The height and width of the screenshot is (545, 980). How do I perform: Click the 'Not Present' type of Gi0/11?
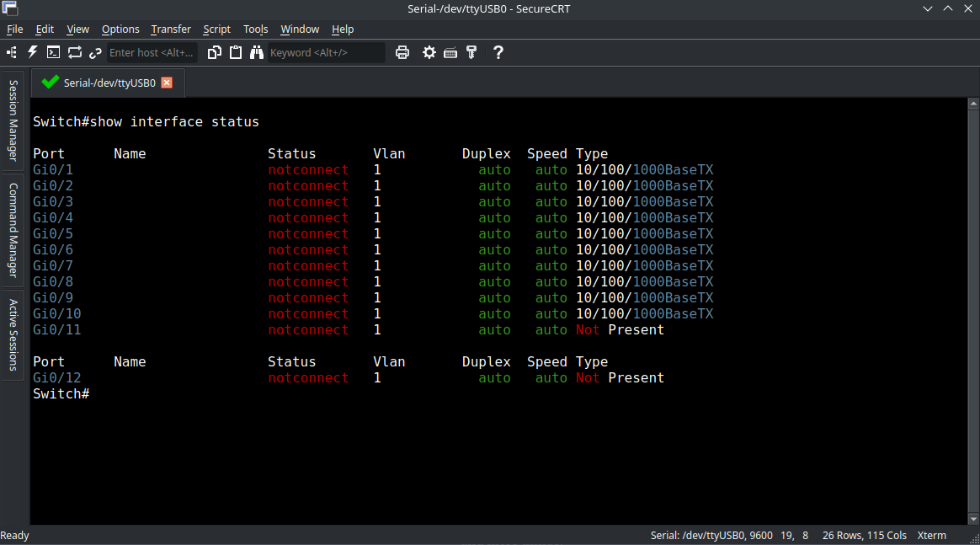620,329
